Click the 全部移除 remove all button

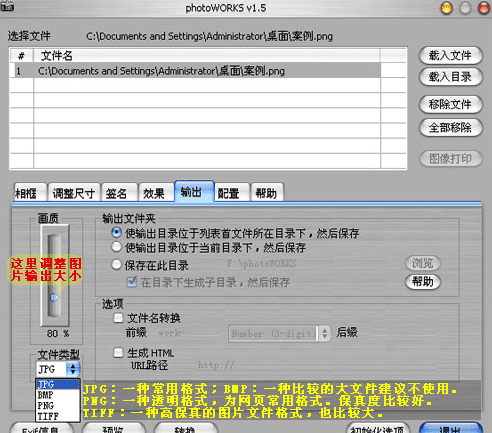pos(450,128)
